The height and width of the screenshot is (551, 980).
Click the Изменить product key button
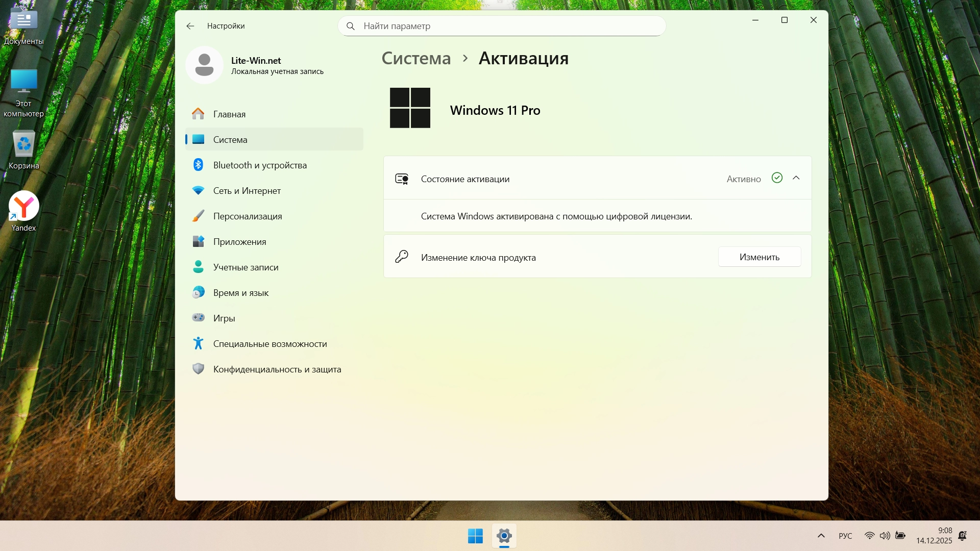point(759,257)
